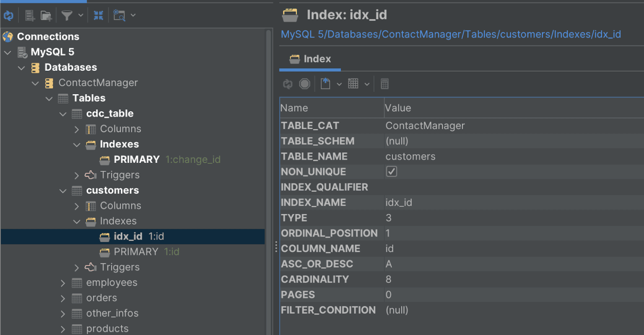The height and width of the screenshot is (335, 644).
Task: Create a new data source
Action: [29, 15]
